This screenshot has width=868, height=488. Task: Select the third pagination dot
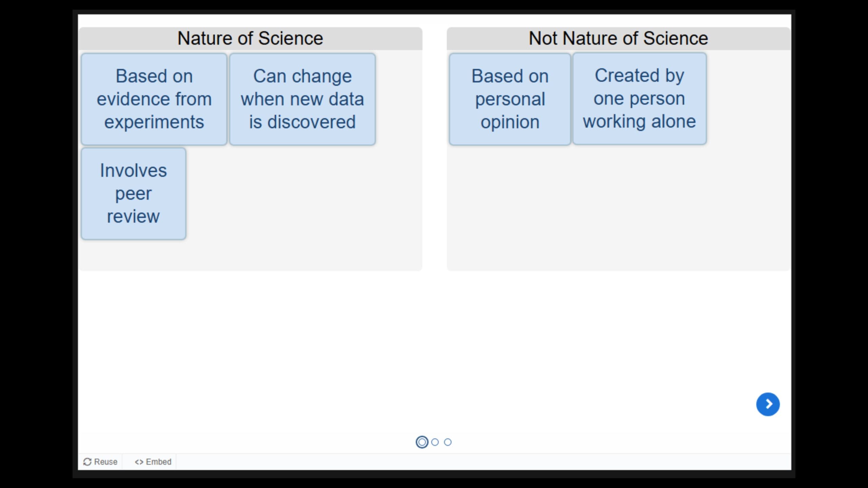point(448,442)
